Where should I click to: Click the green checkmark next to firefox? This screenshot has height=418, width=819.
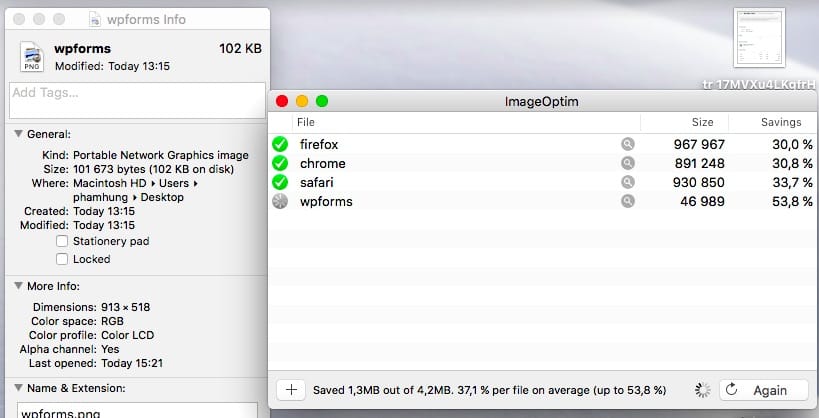tap(280, 145)
